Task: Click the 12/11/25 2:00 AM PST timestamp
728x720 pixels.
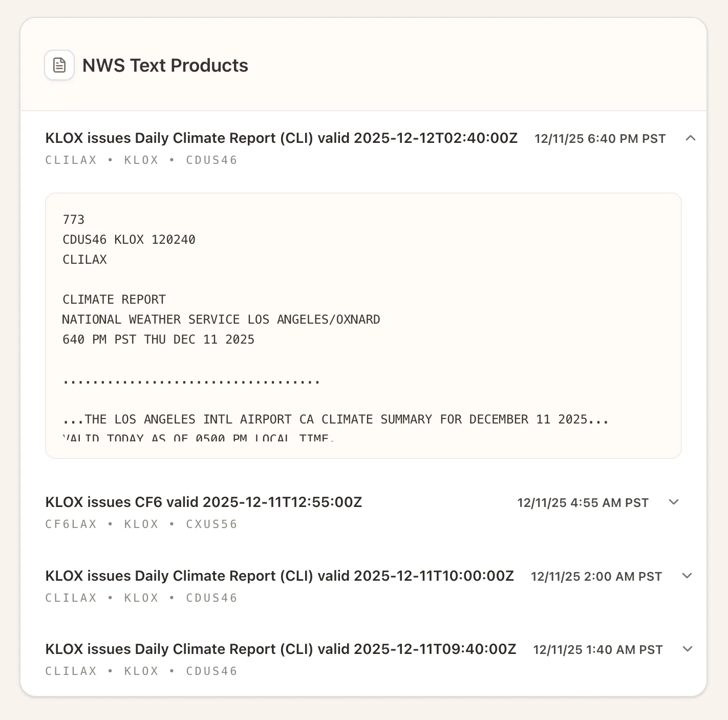Action: pos(596,577)
